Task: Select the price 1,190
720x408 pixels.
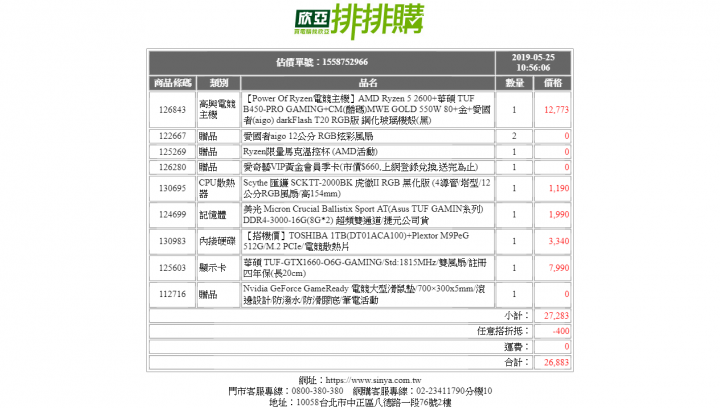Action: (559, 188)
